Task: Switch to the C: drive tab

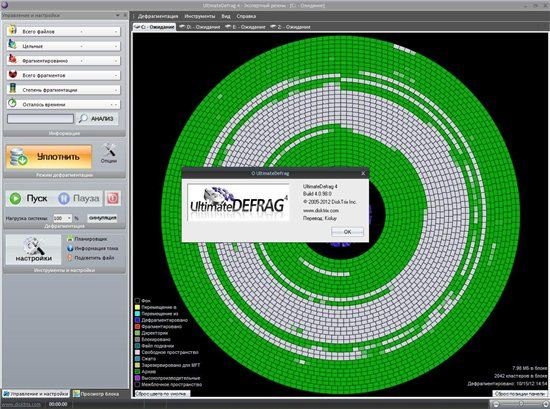Action: (155, 27)
